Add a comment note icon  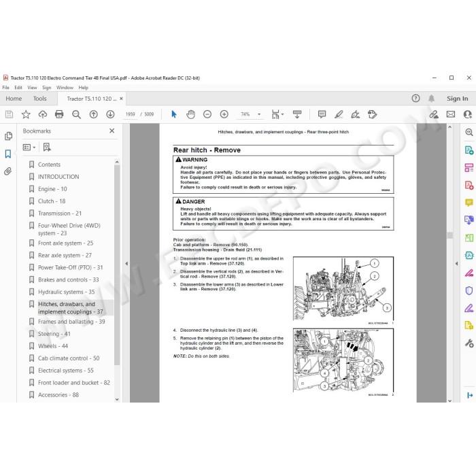click(x=322, y=114)
